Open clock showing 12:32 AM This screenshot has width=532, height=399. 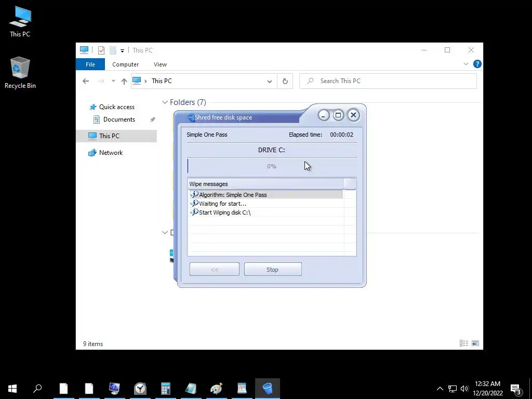click(487, 389)
